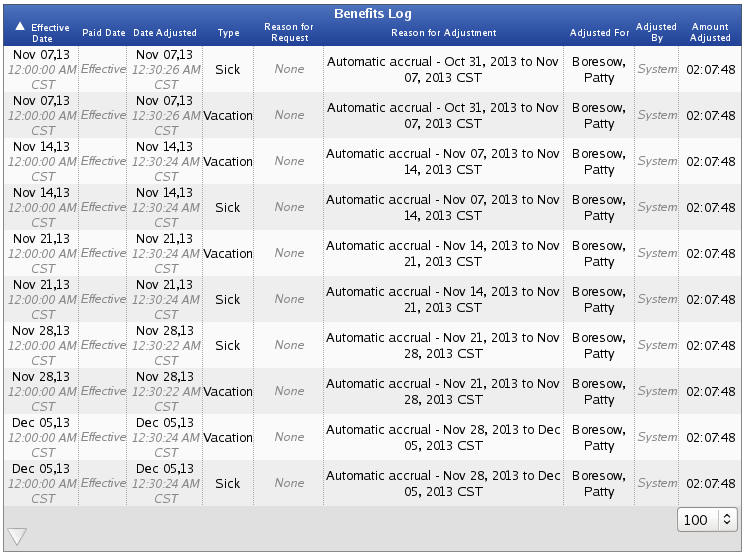
Task: Select the Vacation type cell in the Nov 14,13 row
Action: pyautogui.click(x=228, y=162)
